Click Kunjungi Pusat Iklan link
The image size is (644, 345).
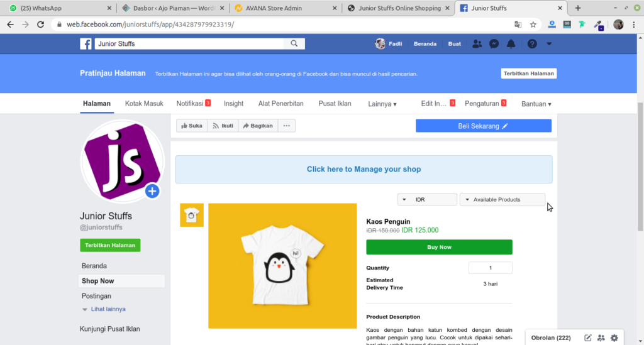pos(109,329)
